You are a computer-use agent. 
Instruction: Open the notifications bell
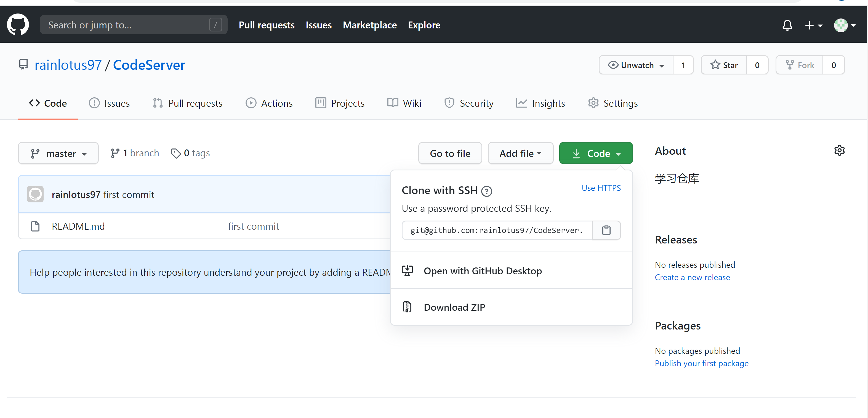(x=787, y=25)
